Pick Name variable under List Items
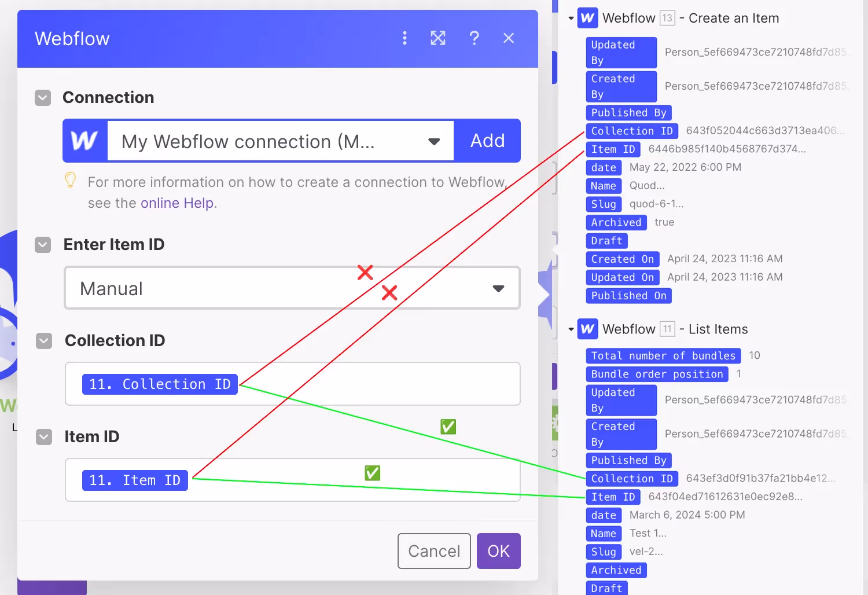The image size is (868, 595). click(x=604, y=534)
